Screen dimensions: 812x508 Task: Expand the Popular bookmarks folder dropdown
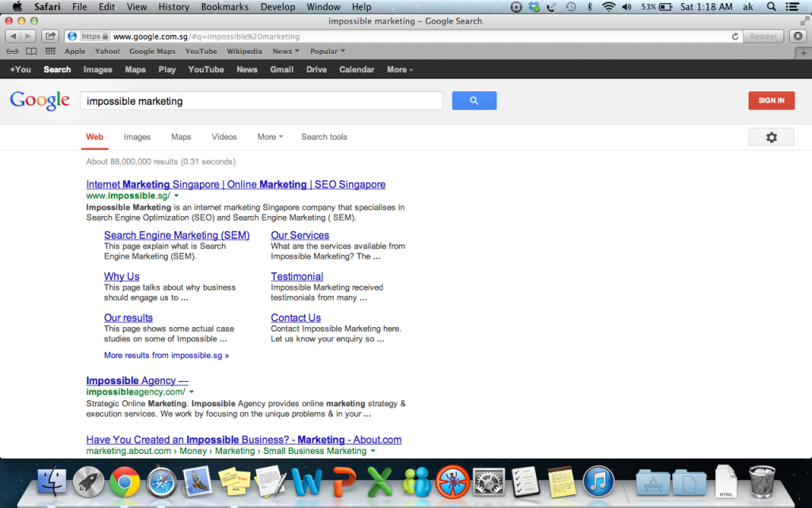[327, 52]
